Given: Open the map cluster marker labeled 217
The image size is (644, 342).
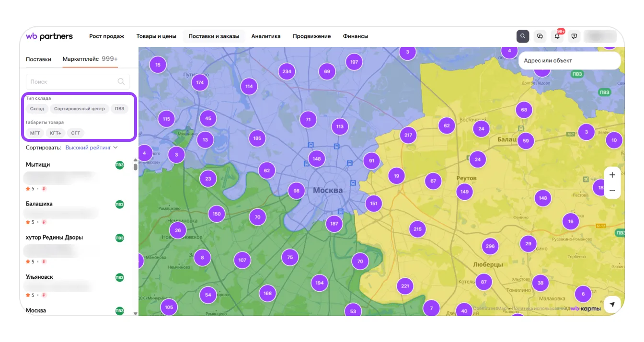Looking at the screenshot, I should pyautogui.click(x=408, y=135).
